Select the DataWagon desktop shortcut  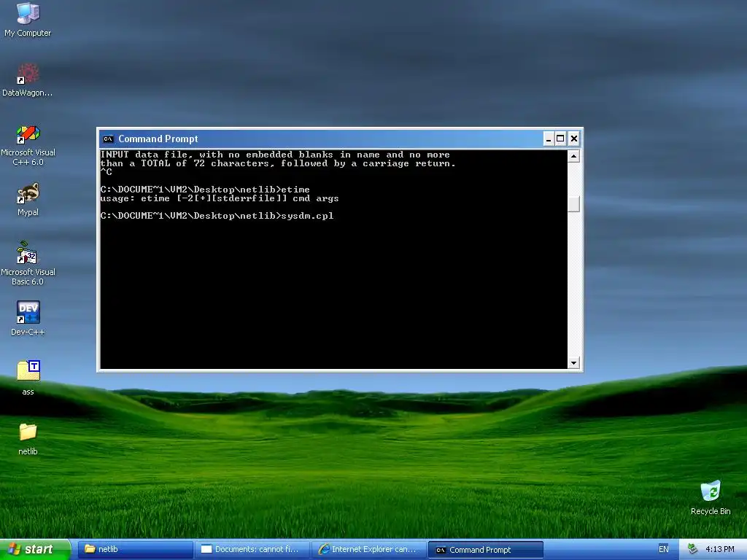click(28, 79)
